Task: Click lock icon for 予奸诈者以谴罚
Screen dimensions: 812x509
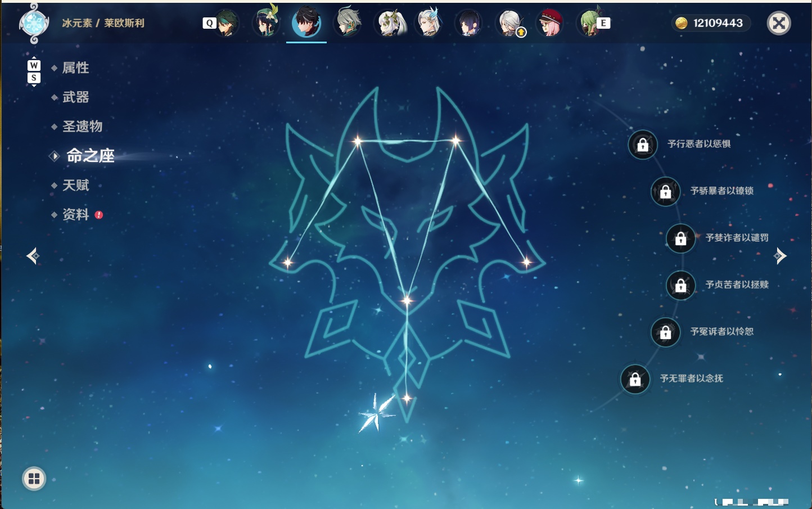Action: coord(681,238)
